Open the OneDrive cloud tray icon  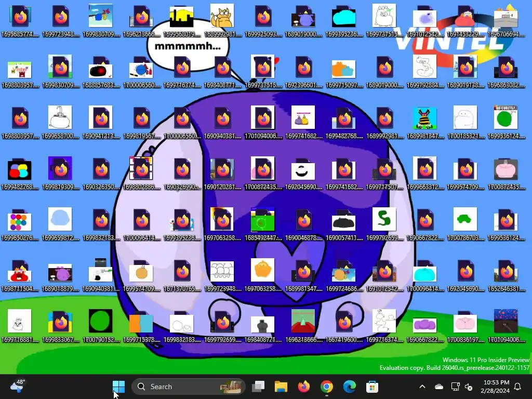[x=438, y=387]
